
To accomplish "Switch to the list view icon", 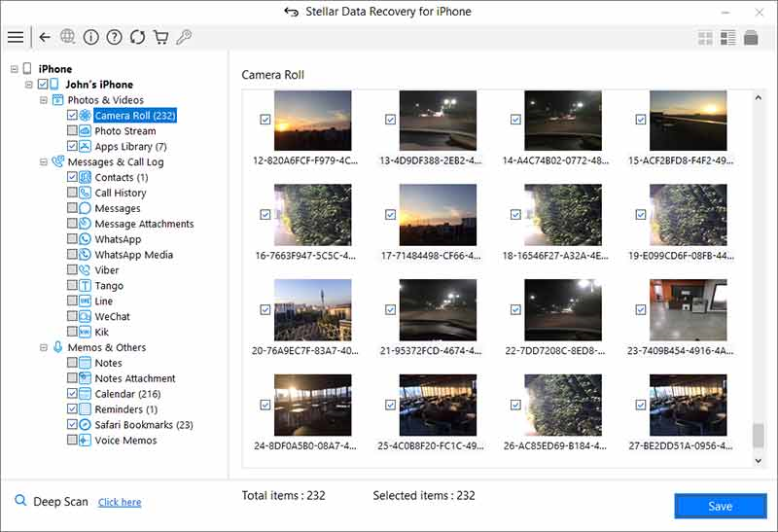I will pos(727,38).
